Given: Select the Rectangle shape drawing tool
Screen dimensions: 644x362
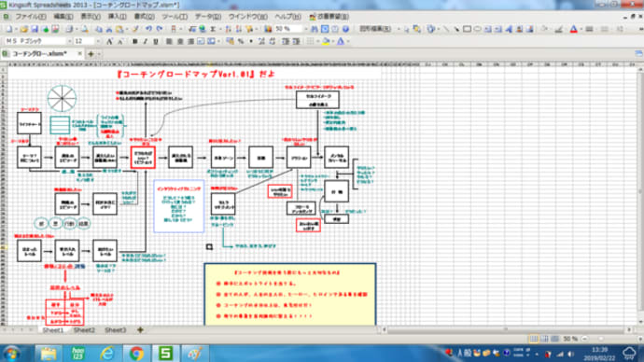Looking at the screenshot, I should click(467, 29).
